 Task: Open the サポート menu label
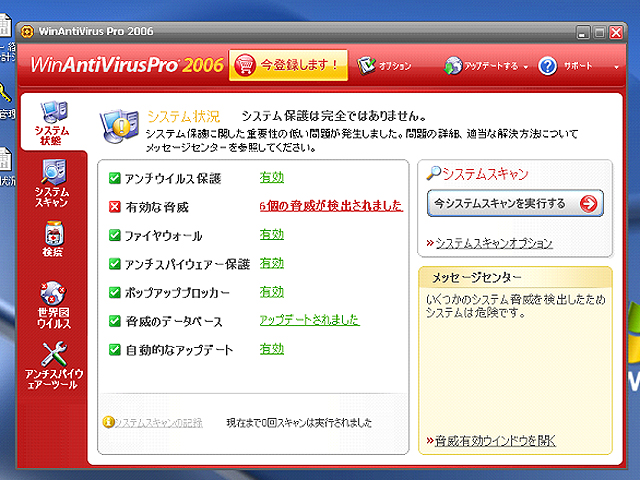578,66
